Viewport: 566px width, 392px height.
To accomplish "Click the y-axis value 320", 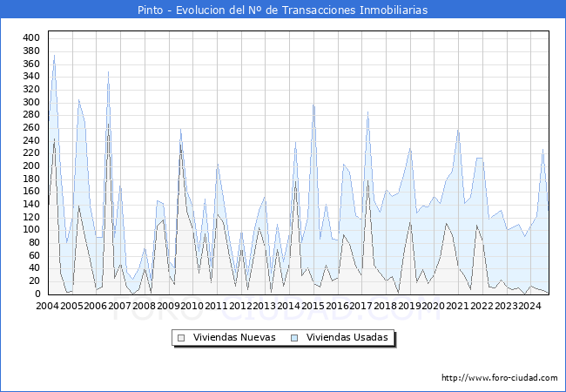I will pyautogui.click(x=31, y=89).
